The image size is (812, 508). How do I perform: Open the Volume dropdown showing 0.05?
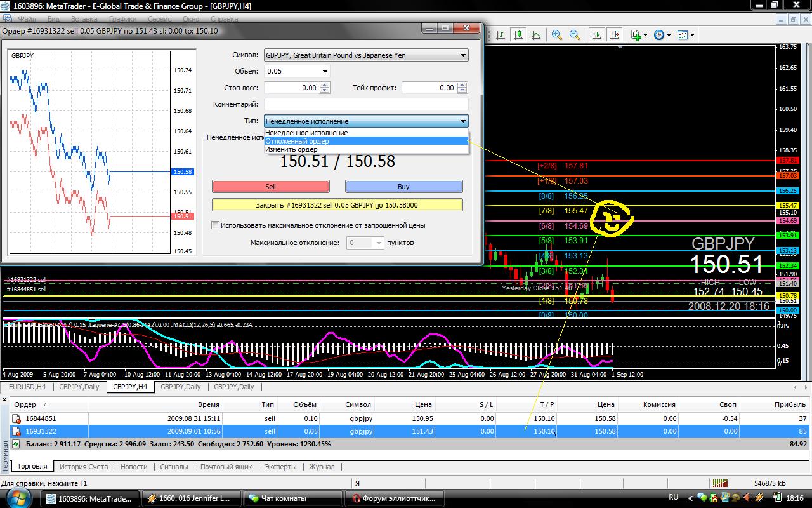[297, 71]
